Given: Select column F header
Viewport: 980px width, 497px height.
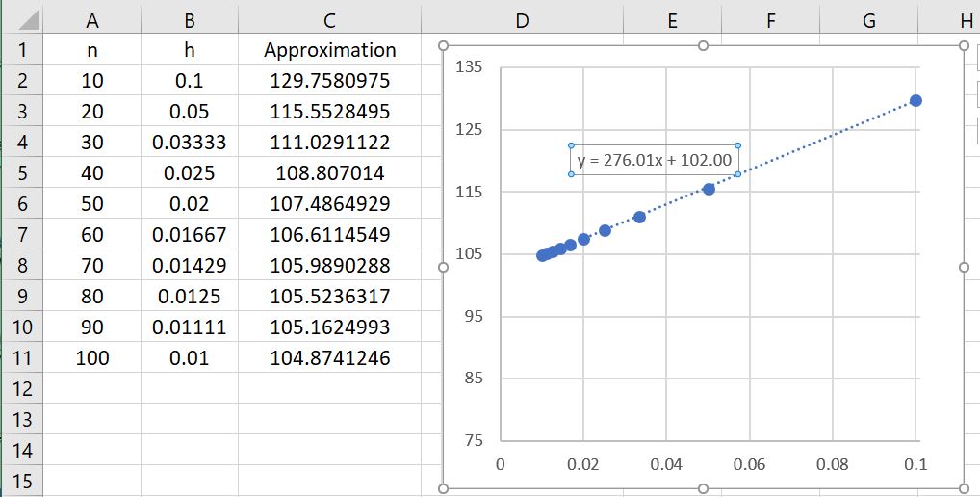Looking at the screenshot, I should tap(770, 20).
